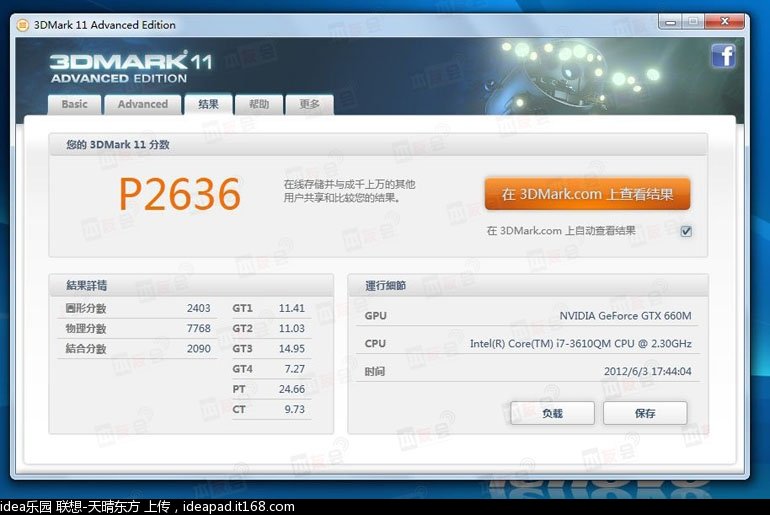
Task: Click the timestamp 2012/6/3 17:44:04
Action: pos(647,371)
